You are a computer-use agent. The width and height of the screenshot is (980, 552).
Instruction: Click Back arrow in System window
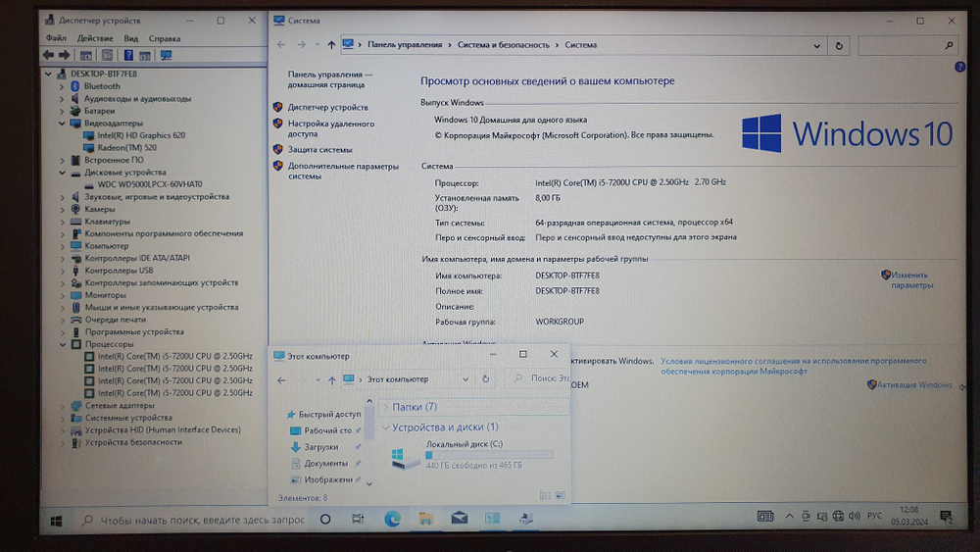[281, 45]
